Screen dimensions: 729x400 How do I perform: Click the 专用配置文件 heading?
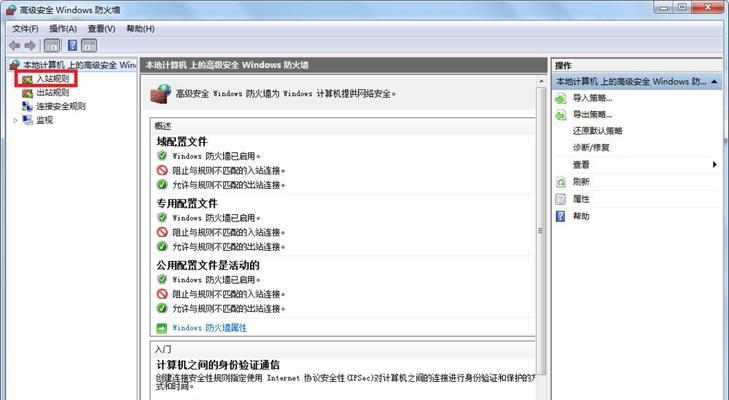(x=187, y=204)
